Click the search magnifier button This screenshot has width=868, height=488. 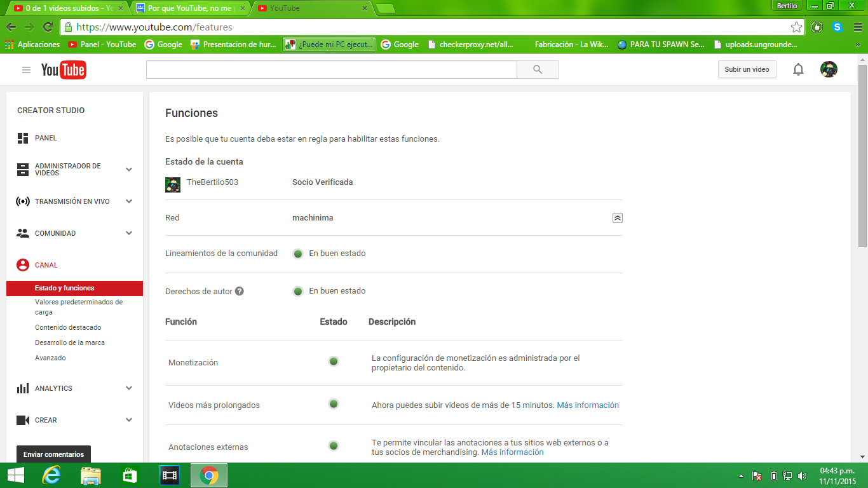(x=538, y=70)
